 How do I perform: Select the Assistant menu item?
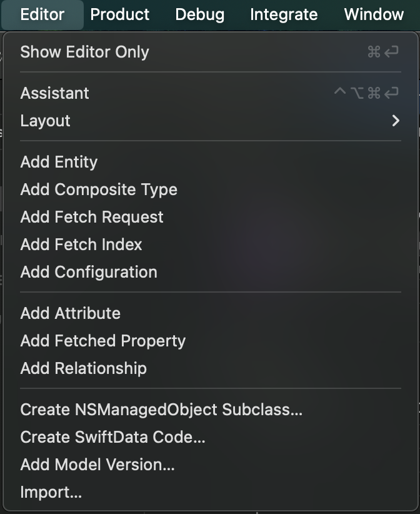coord(211,93)
